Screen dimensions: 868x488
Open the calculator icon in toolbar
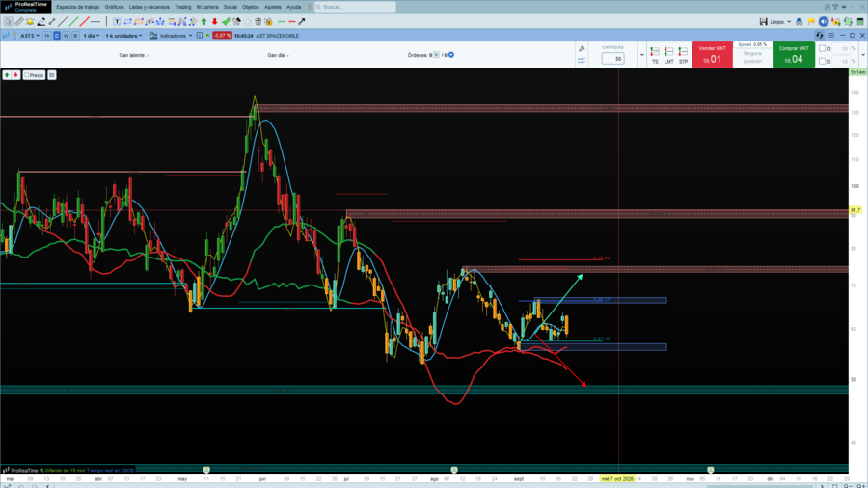(860, 21)
